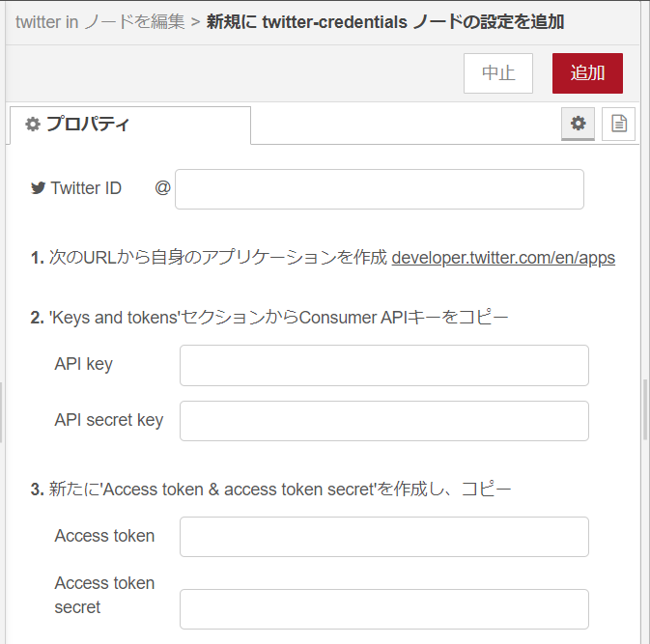Click the step 2 'Keys and tokens' instruction
The height and width of the screenshot is (644, 650).
coord(269,318)
